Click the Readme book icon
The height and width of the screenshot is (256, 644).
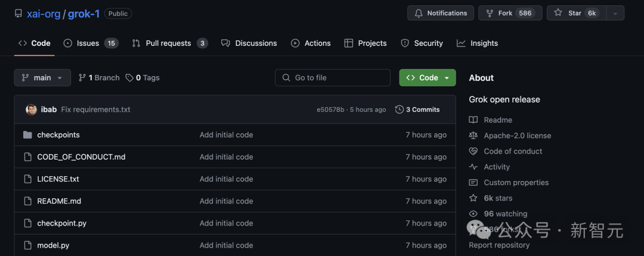click(473, 120)
